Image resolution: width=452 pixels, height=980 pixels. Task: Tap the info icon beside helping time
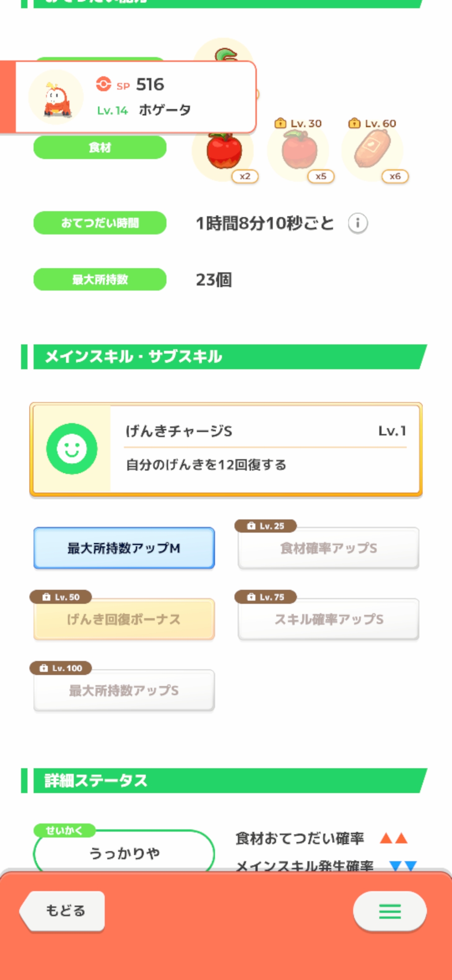click(358, 223)
